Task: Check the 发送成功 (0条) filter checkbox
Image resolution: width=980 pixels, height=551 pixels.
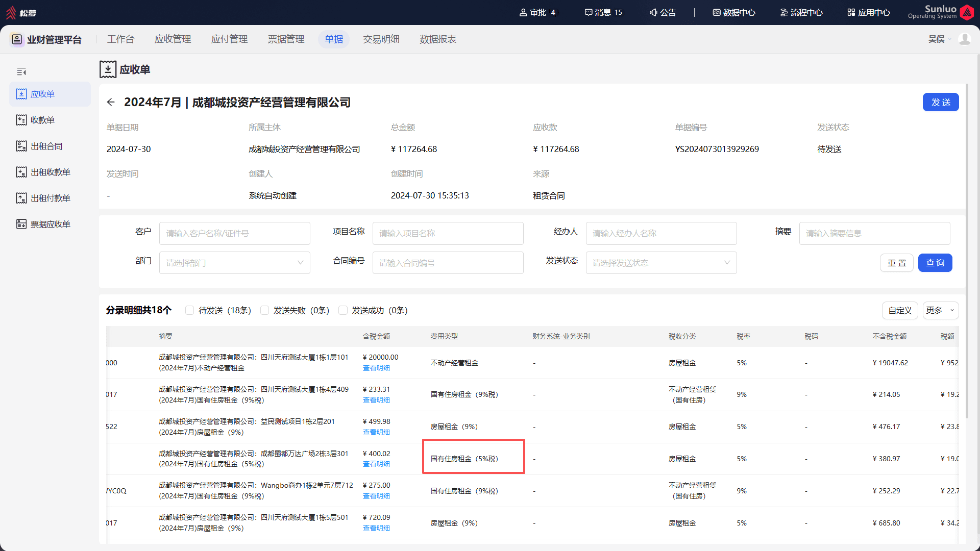Action: (x=343, y=310)
